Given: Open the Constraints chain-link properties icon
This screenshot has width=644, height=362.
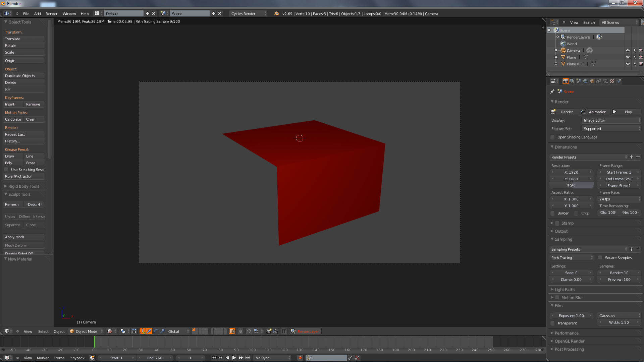Looking at the screenshot, I should pyautogui.click(x=599, y=81).
